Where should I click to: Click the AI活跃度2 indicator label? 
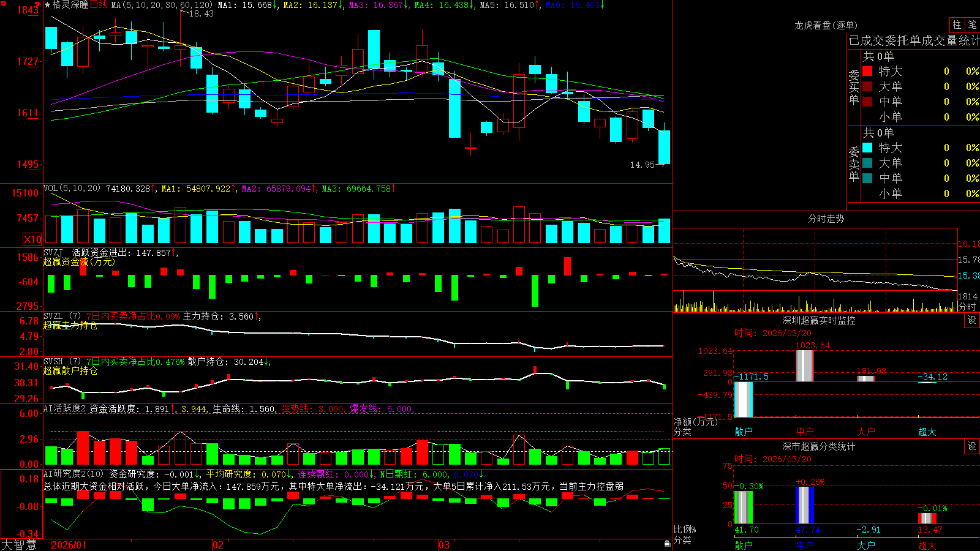pos(64,408)
